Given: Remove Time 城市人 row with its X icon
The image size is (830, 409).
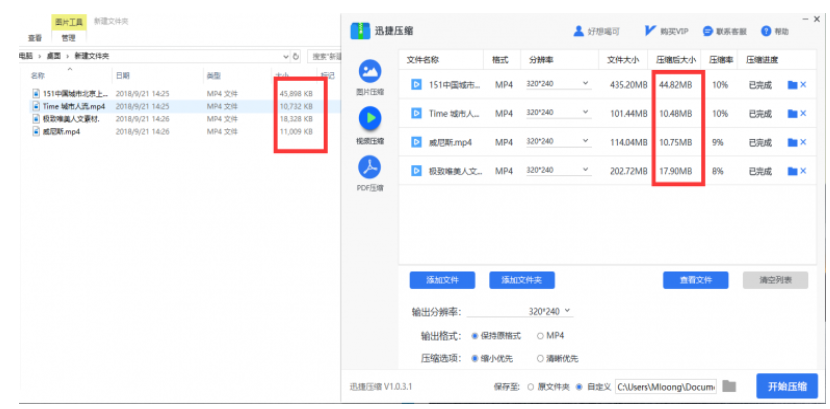Looking at the screenshot, I should pos(803,113).
